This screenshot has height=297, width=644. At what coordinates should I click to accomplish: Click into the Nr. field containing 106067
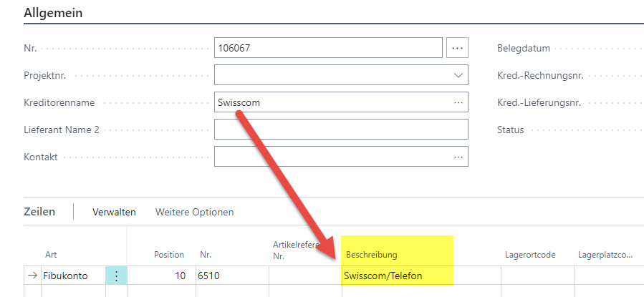pos(328,48)
